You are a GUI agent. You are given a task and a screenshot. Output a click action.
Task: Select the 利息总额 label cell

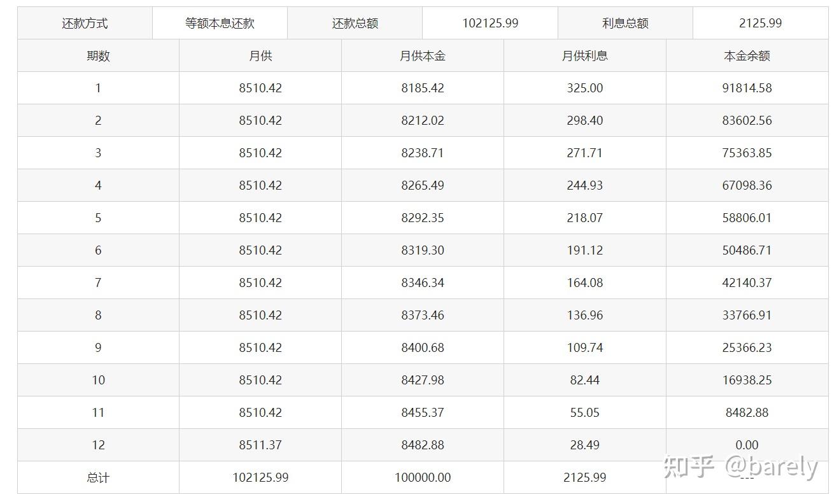(x=625, y=24)
